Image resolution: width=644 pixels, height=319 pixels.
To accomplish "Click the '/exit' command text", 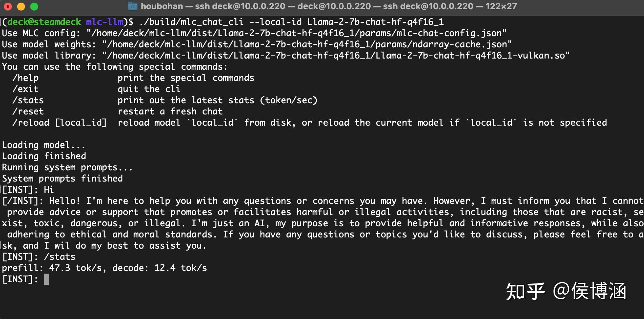I will coord(25,89).
